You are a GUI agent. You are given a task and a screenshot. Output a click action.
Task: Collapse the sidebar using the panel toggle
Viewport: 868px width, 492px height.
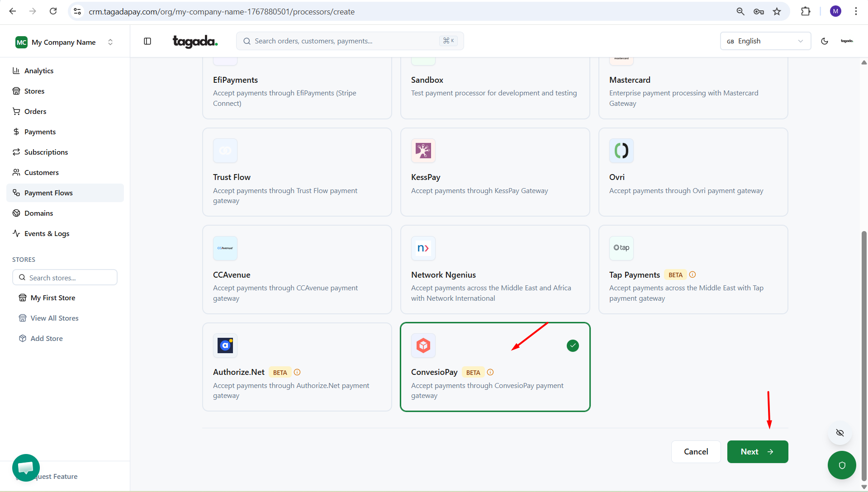(147, 41)
